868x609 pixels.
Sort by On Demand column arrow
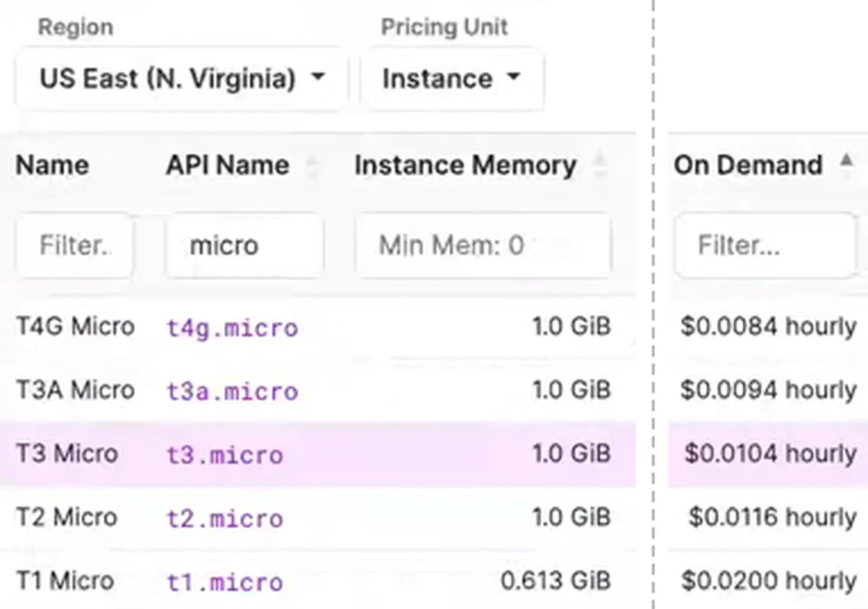coord(846,161)
